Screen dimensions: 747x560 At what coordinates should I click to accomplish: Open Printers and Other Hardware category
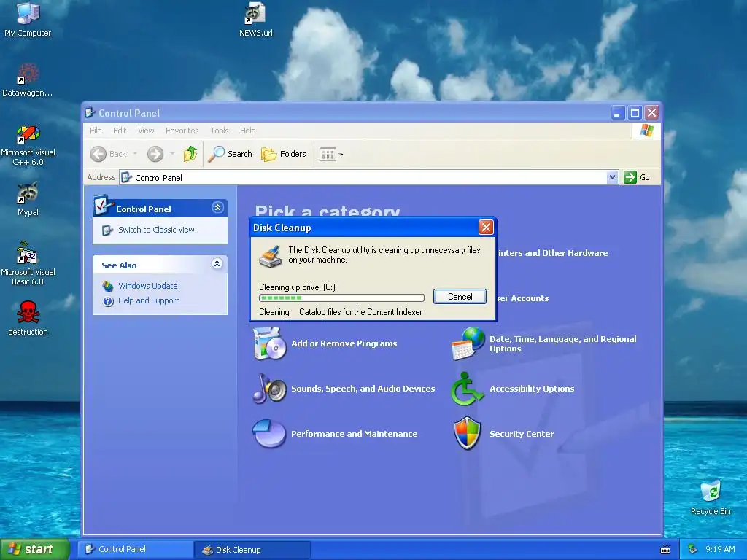[553, 253]
